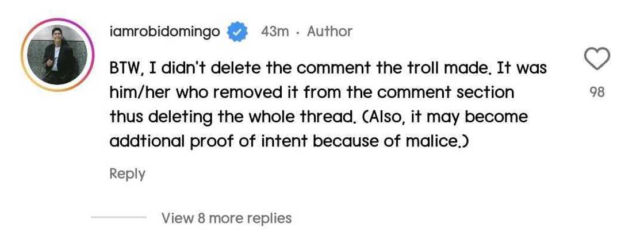Expand View 8 more replies
The image size is (644, 247).
(x=227, y=218)
